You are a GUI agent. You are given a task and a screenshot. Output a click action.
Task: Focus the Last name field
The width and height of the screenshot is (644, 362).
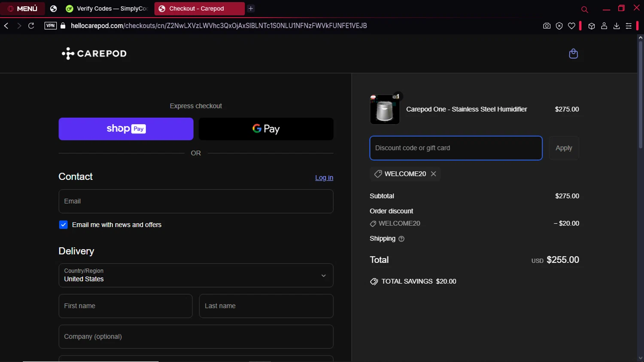pos(266,306)
